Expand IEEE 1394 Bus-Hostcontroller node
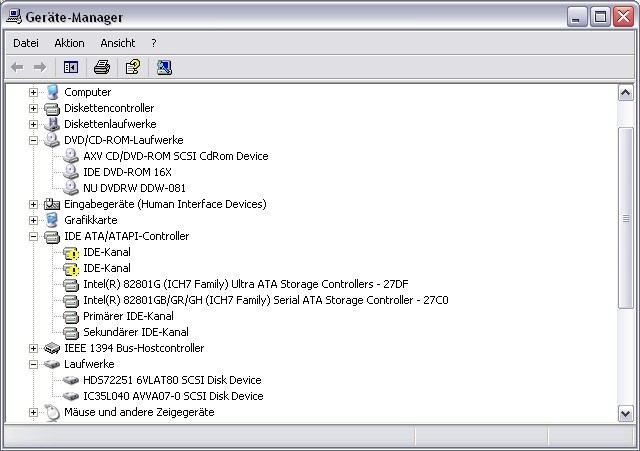This screenshot has width=640, height=451. 33,348
